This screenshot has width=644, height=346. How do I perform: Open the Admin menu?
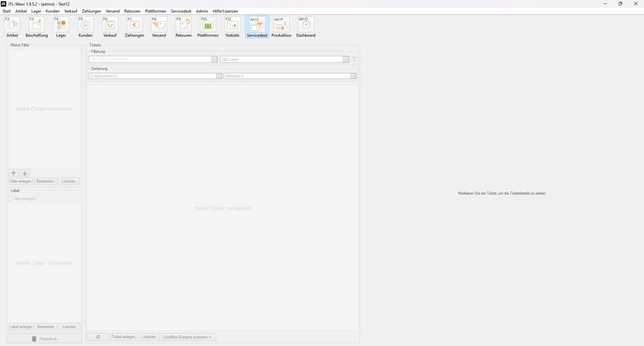pyautogui.click(x=202, y=11)
